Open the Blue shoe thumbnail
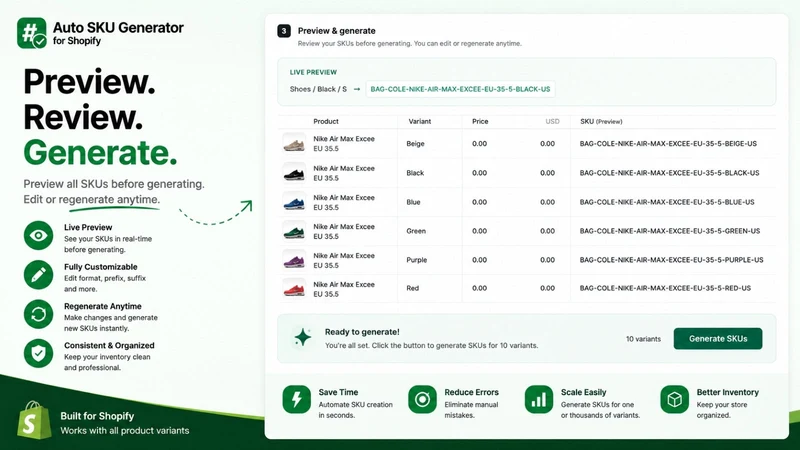This screenshot has width=800, height=450. (294, 202)
